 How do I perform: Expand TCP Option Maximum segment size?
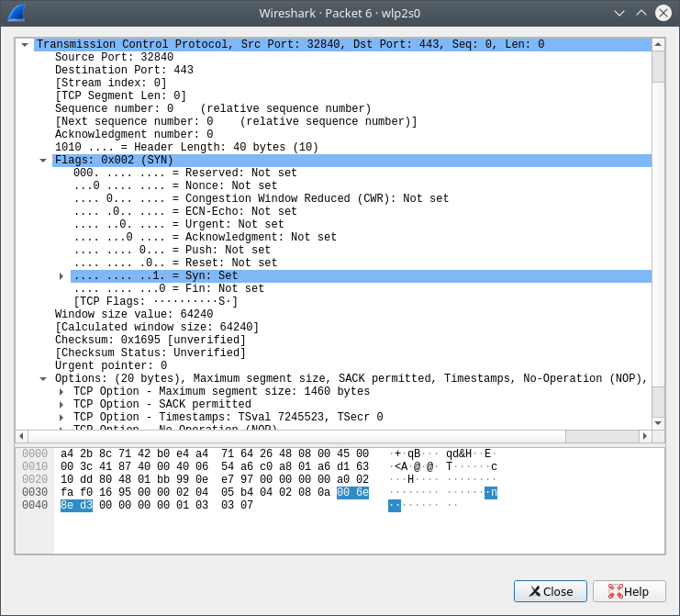pos(61,392)
